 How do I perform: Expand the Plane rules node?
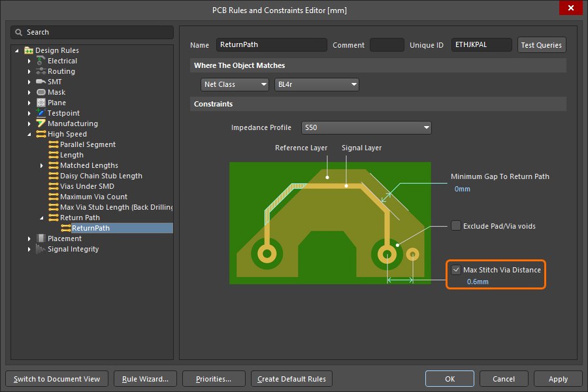click(x=29, y=103)
